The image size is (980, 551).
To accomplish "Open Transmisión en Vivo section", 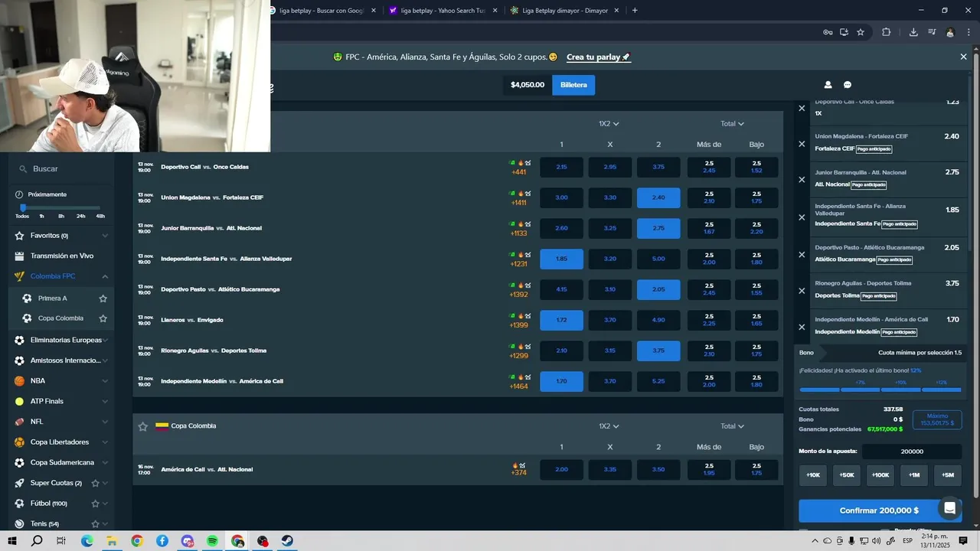I will [x=62, y=256].
